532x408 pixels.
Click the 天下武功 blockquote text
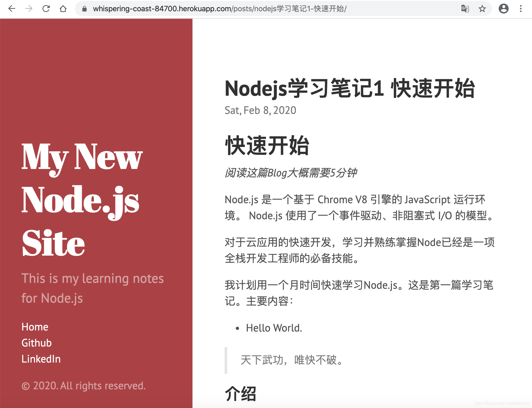(291, 360)
